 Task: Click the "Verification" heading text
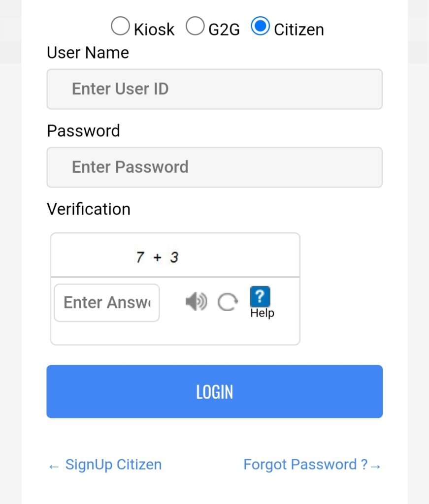[89, 209]
